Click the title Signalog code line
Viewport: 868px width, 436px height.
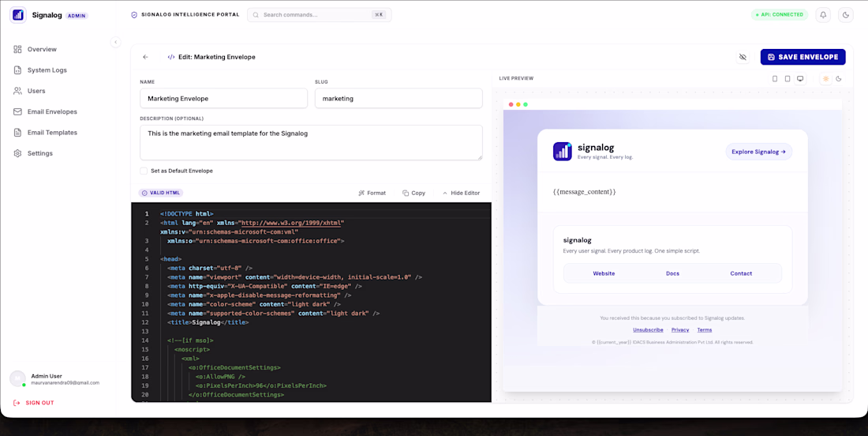[208, 322]
